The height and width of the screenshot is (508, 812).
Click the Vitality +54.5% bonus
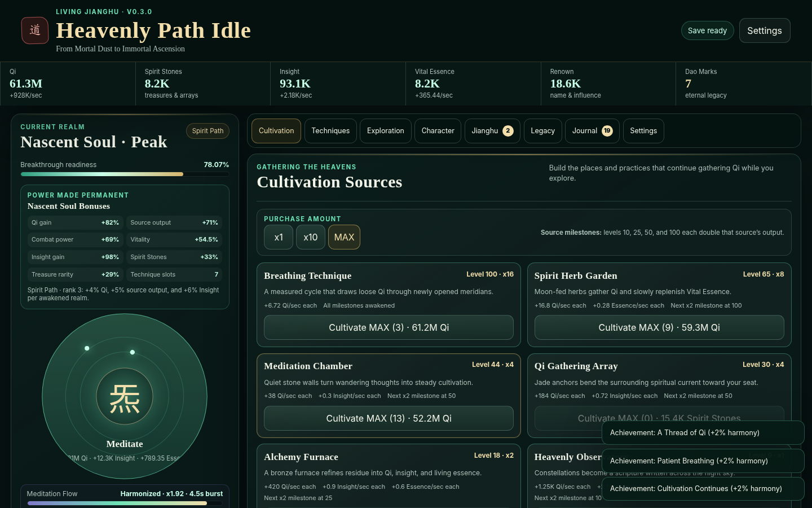(x=174, y=239)
